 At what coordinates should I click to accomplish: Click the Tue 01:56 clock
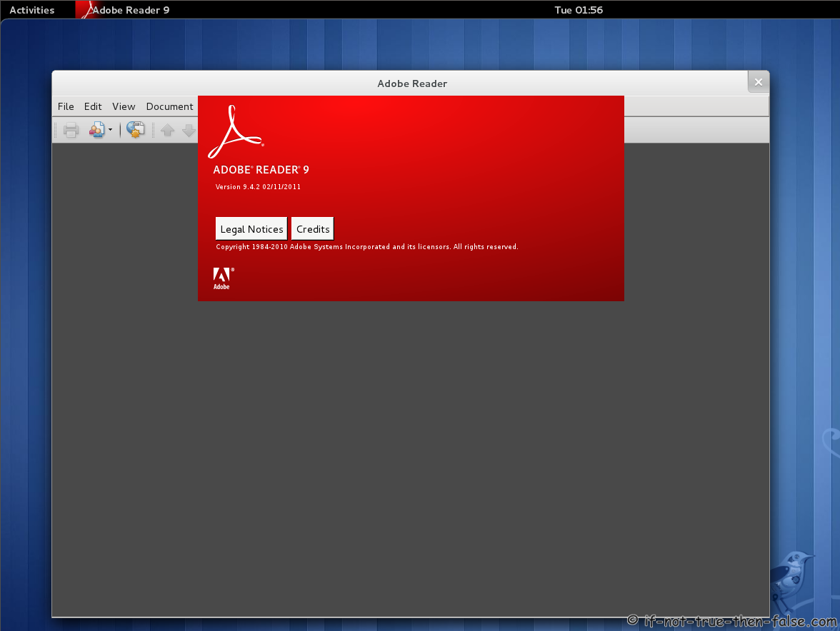tap(579, 9)
